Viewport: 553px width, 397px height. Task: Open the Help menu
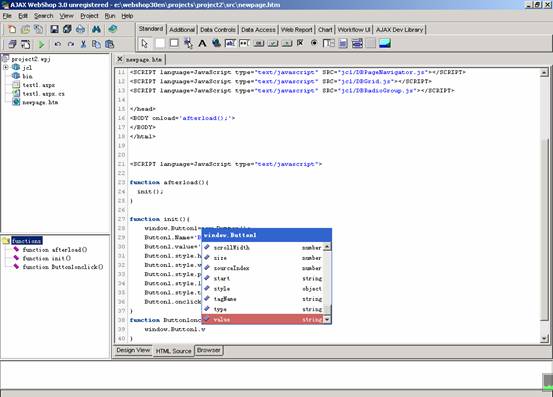pyautogui.click(x=127, y=16)
